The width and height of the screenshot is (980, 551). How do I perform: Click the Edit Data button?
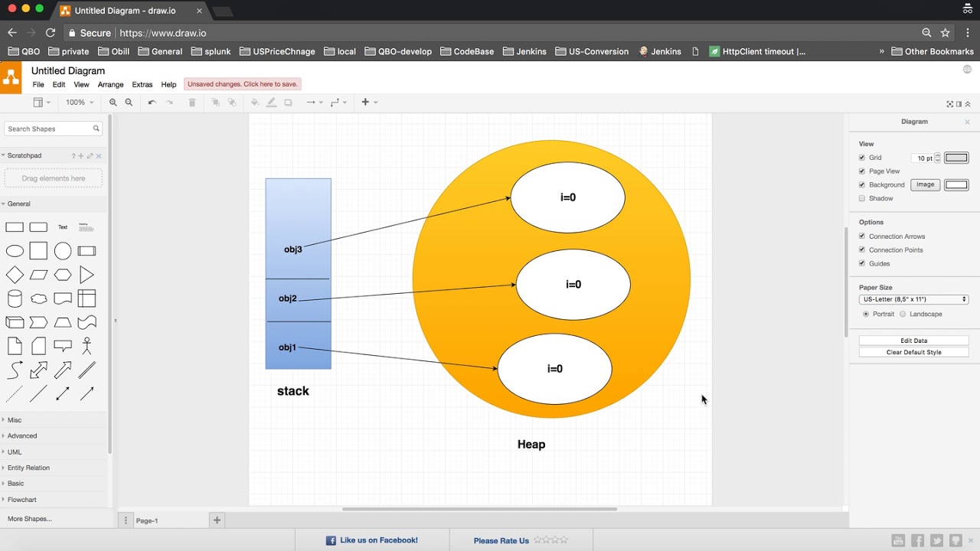click(914, 341)
